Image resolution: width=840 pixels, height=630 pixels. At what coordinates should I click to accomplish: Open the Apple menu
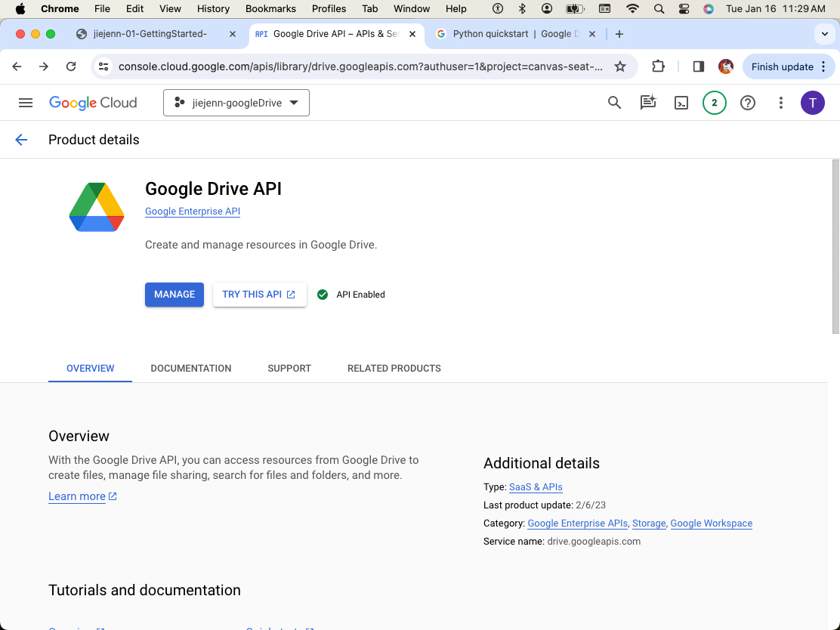point(20,8)
